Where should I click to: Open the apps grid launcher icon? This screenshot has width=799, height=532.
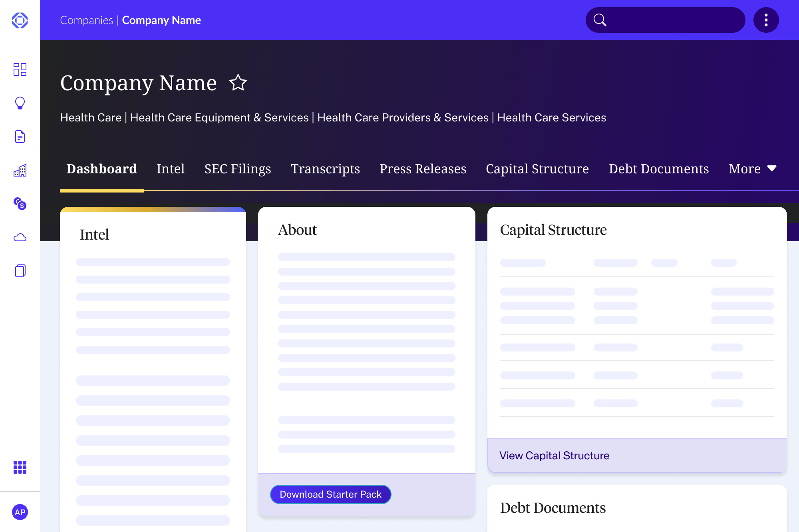(20, 467)
